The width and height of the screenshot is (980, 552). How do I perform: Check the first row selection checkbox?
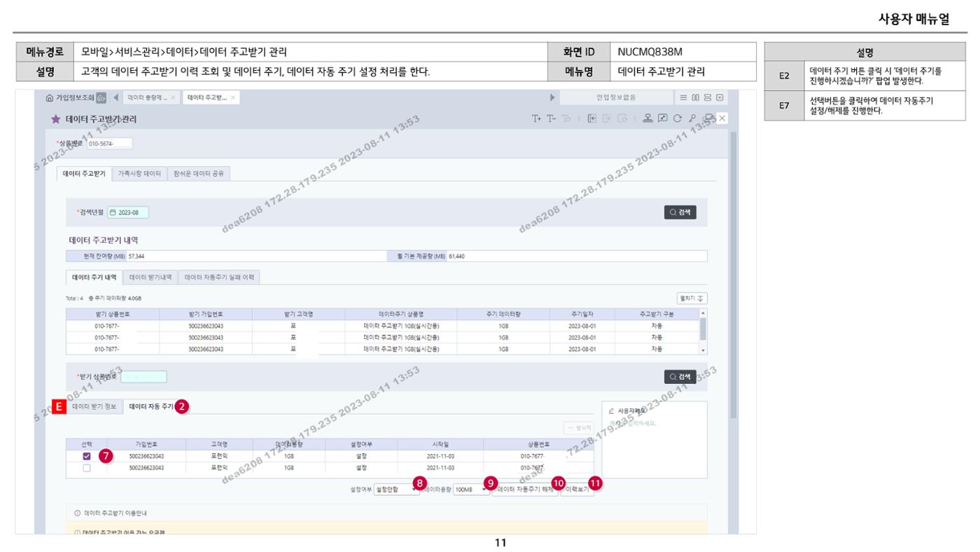(x=87, y=456)
